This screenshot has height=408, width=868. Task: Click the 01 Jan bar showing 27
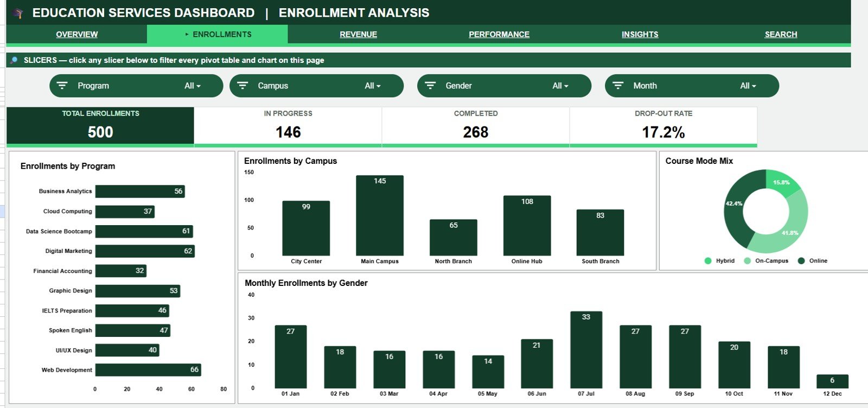pyautogui.click(x=291, y=356)
